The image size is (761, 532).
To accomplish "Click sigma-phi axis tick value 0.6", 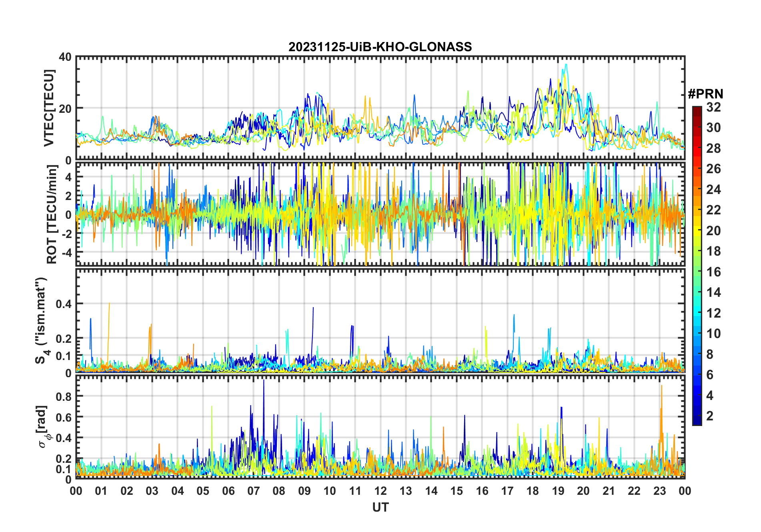I will 64,417.
